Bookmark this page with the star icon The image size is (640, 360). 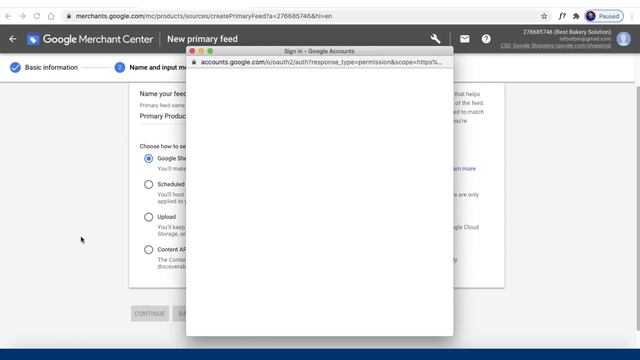click(544, 16)
